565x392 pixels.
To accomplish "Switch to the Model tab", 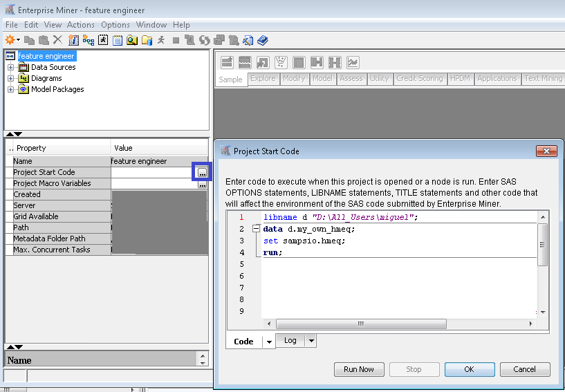I will point(322,79).
